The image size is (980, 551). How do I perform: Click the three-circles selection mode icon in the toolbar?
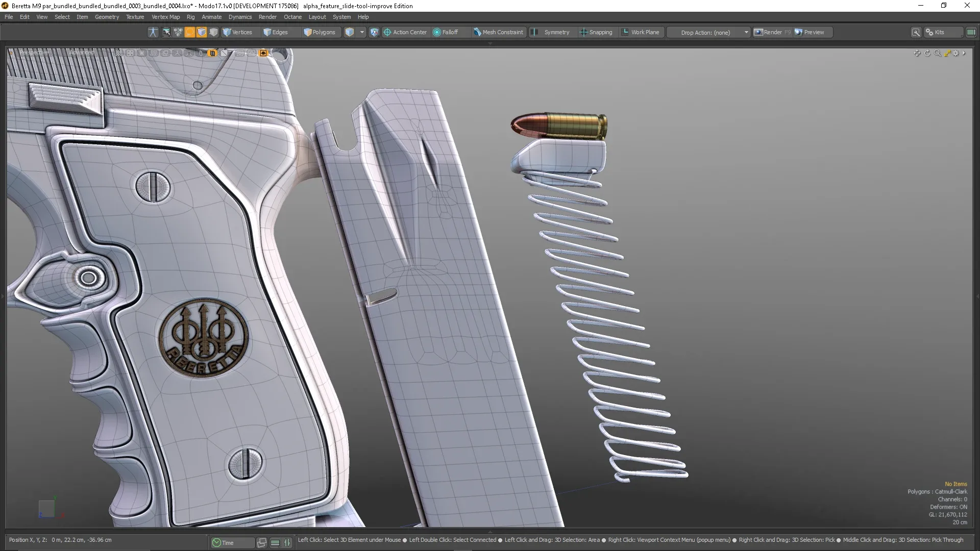point(178,32)
